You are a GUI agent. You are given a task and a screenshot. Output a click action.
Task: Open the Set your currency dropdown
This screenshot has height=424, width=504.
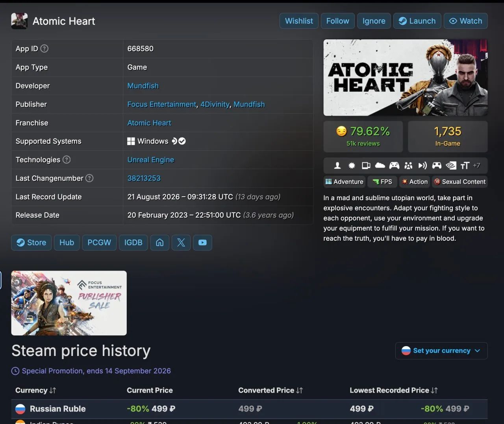[441, 350]
